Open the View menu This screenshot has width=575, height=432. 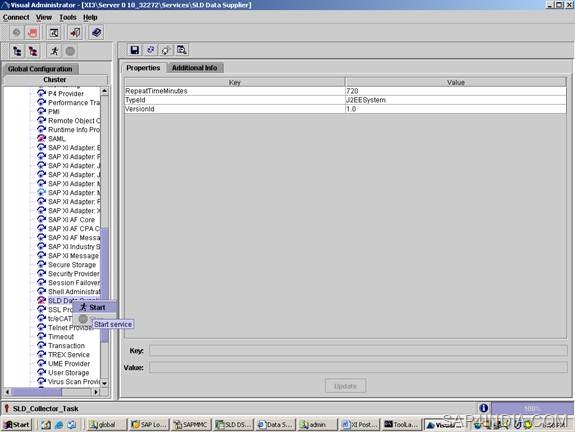click(x=44, y=17)
